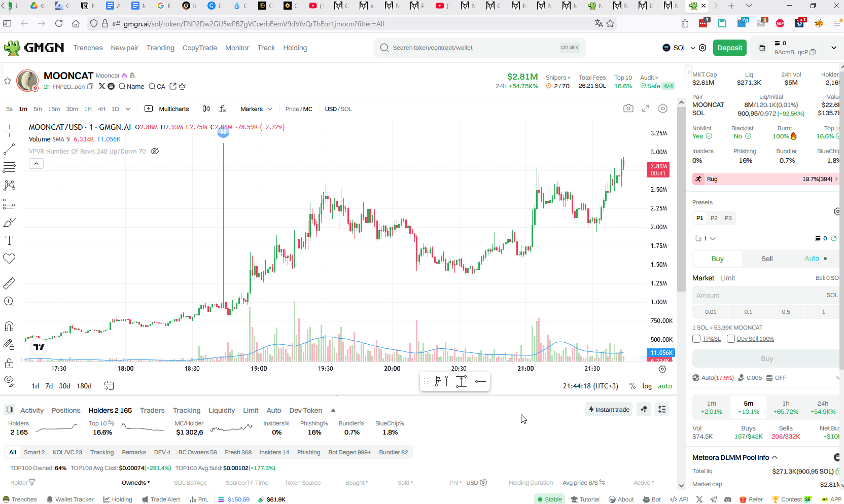Image resolution: width=844 pixels, height=504 pixels.
Task: Enable the TP&SL checkbox
Action: pyautogui.click(x=696, y=339)
